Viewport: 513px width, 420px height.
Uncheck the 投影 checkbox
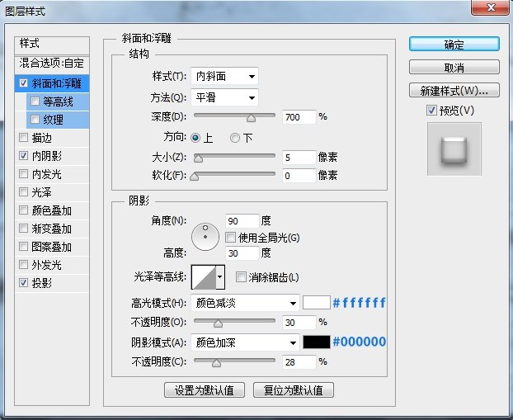(x=24, y=282)
